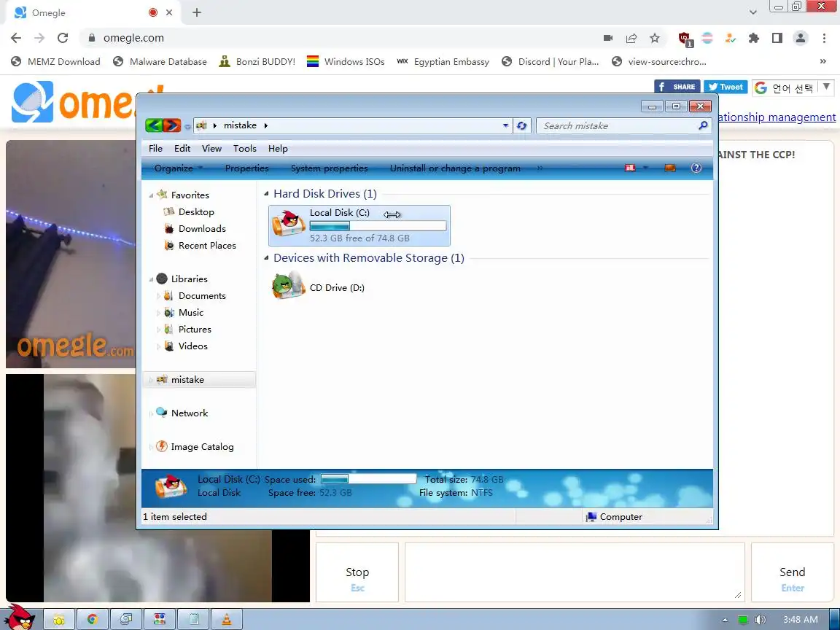Click the omegle.com URL address bar
This screenshot has height=630, width=840.
(x=343, y=38)
